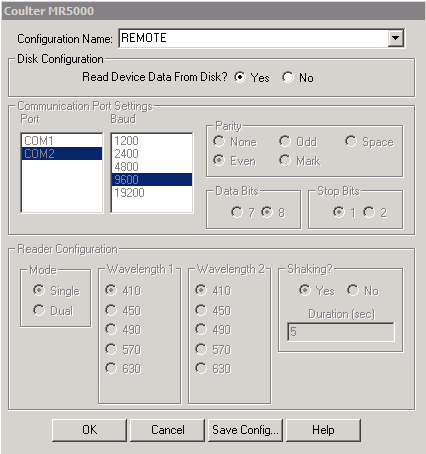Open the Configuration Name dropdown arrow
The width and height of the screenshot is (426, 454).
[x=395, y=38]
